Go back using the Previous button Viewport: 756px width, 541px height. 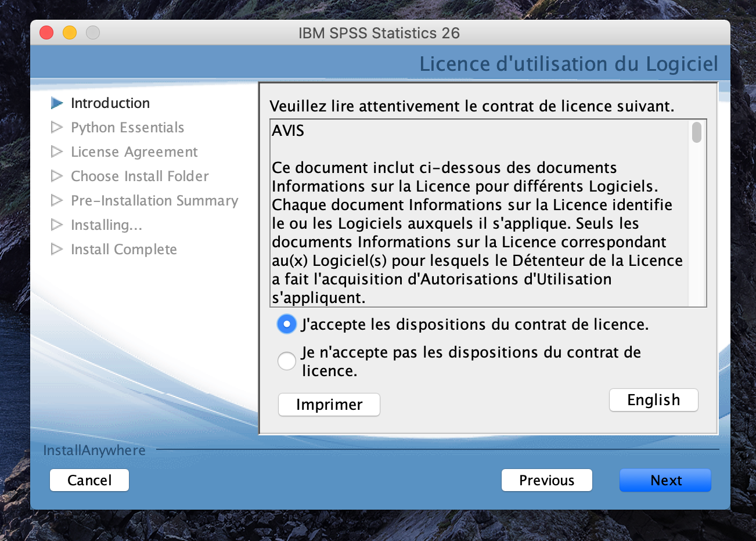click(546, 480)
